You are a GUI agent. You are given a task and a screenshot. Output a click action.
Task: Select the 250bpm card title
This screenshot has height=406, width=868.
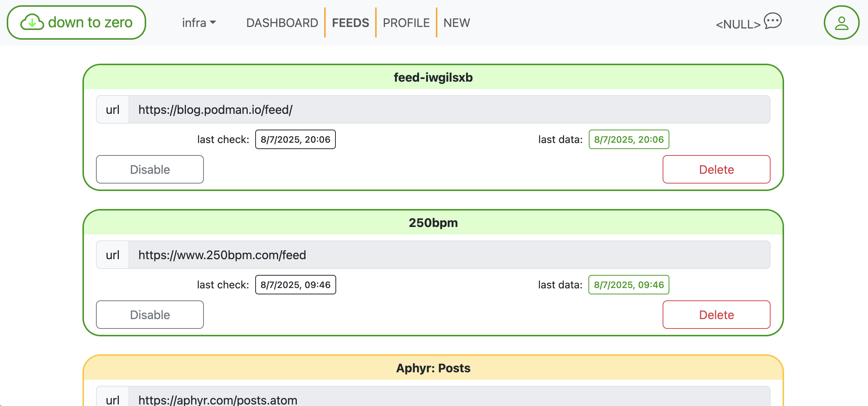coord(433,222)
